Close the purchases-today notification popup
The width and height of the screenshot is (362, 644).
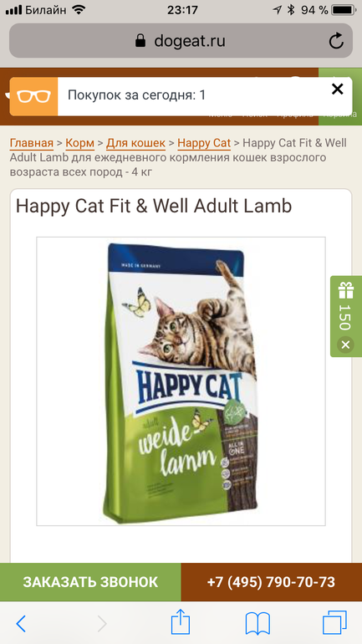337,89
